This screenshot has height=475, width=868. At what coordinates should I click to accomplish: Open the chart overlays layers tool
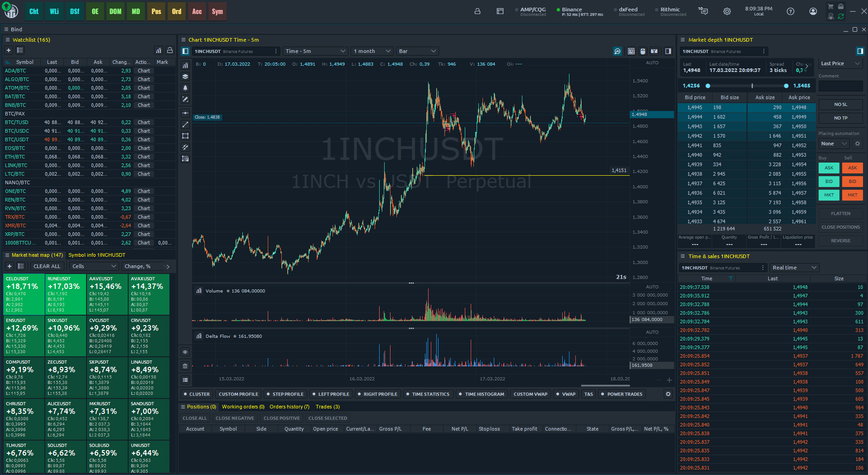185,77
